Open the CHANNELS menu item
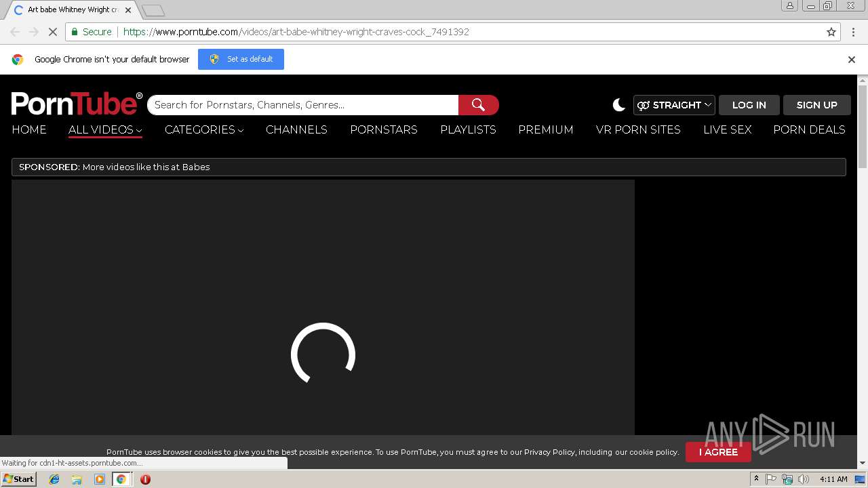Image resolution: width=868 pixels, height=488 pixels. [x=296, y=129]
